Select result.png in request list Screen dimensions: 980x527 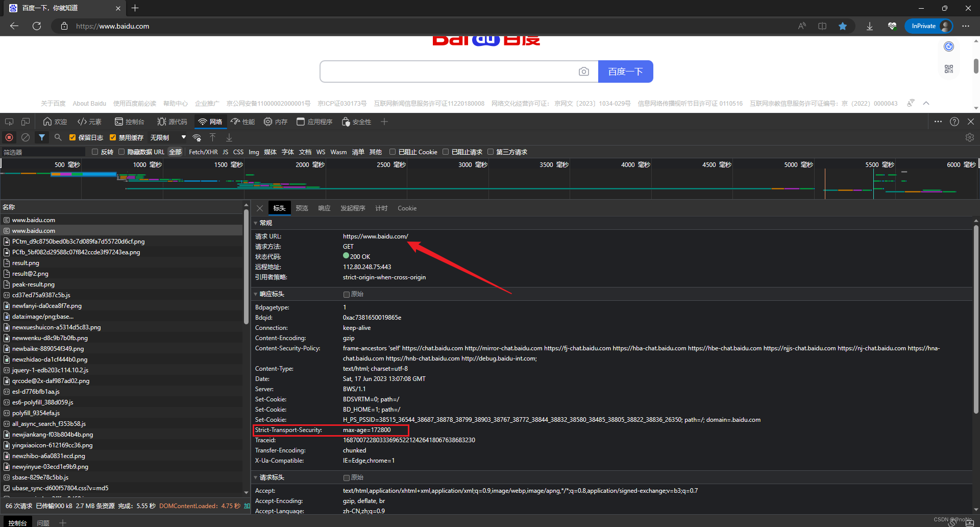pos(121,263)
